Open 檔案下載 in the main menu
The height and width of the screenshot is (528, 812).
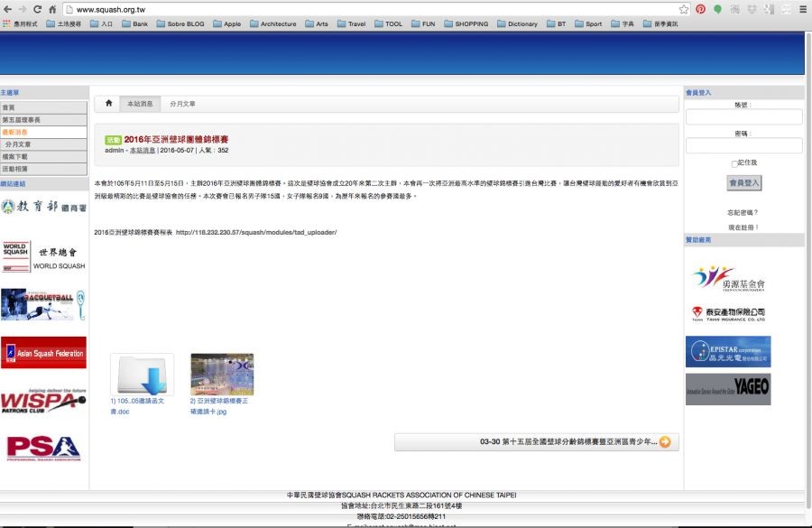point(43,156)
